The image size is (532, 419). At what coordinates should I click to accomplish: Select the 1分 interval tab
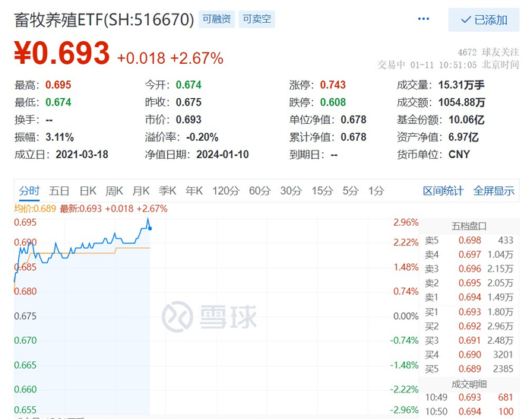click(376, 191)
